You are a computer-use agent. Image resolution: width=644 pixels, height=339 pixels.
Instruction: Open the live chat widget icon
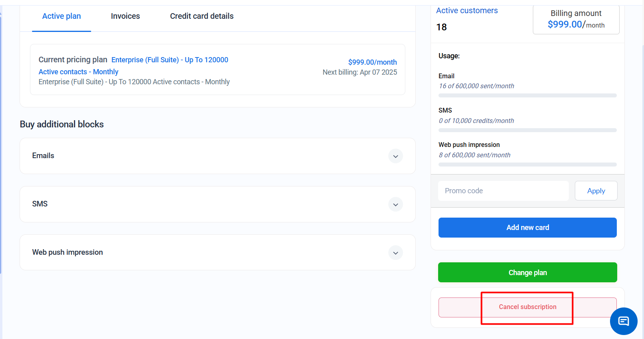(623, 321)
